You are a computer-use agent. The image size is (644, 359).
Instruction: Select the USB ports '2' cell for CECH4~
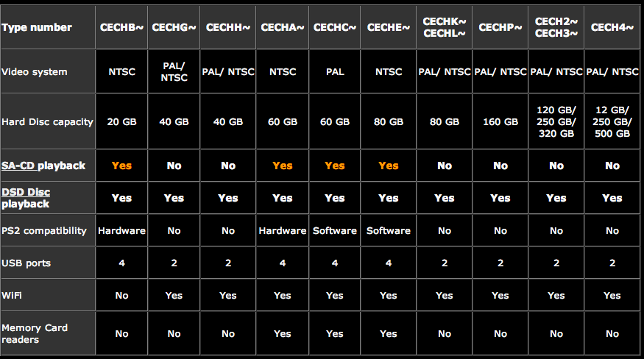coord(612,263)
